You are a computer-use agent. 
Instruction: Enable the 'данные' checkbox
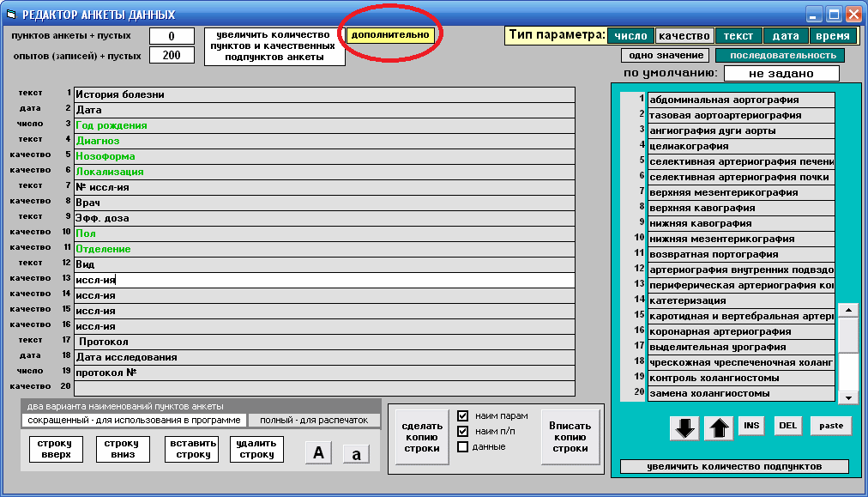click(463, 446)
